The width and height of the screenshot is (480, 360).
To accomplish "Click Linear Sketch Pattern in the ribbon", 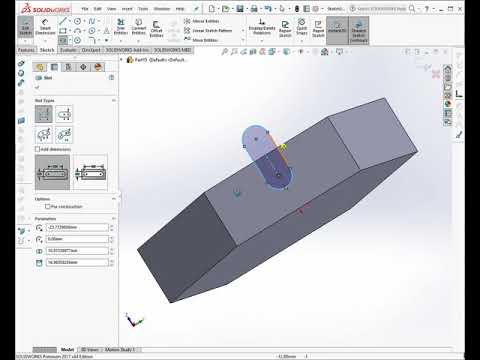I will coord(208,30).
